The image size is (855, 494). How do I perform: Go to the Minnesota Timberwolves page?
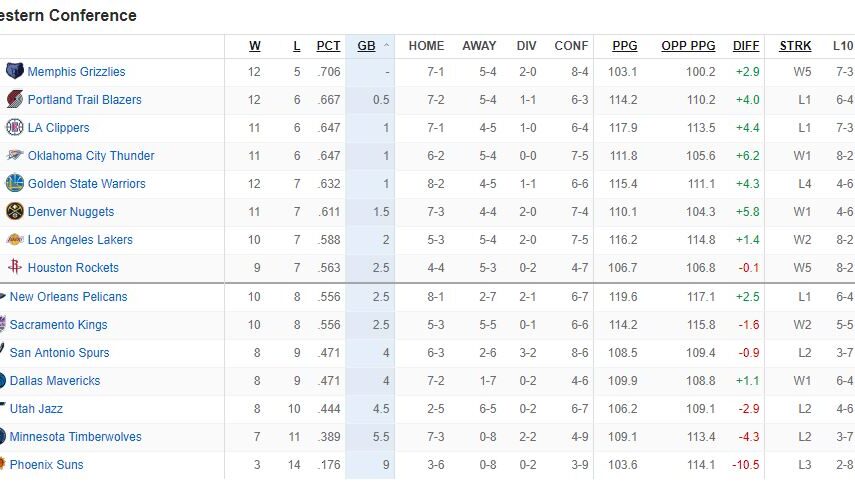point(75,437)
